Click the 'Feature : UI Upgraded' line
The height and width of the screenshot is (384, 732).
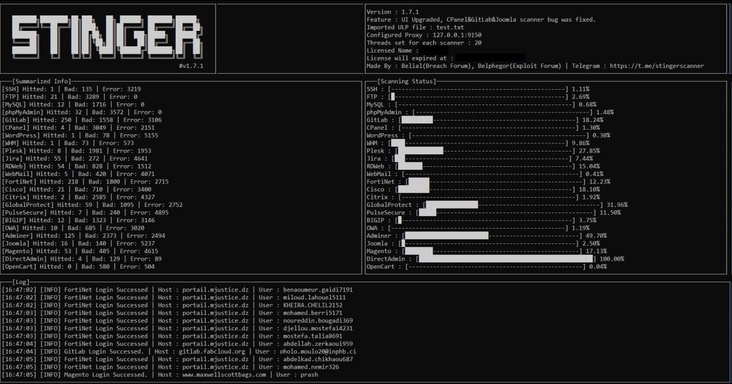coord(481,20)
